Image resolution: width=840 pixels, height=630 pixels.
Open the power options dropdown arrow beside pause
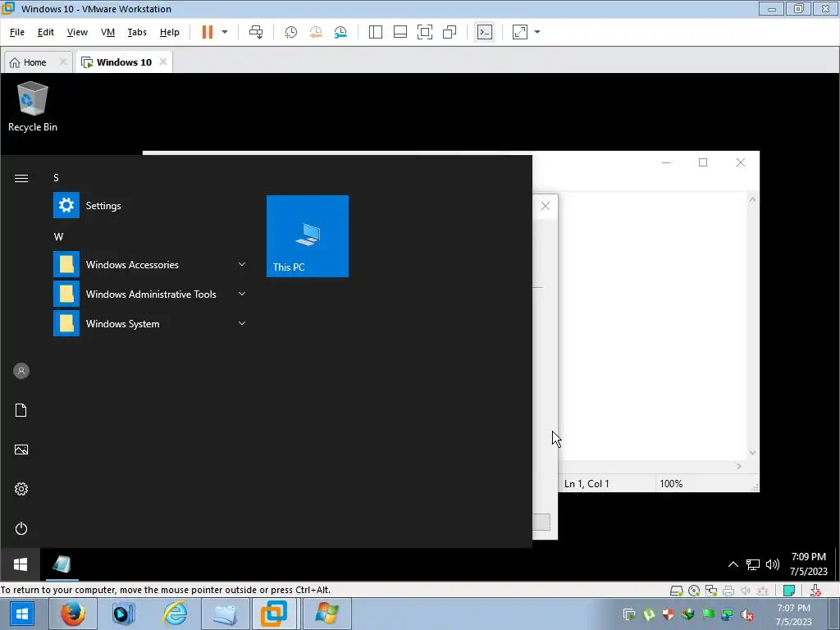coord(225,32)
